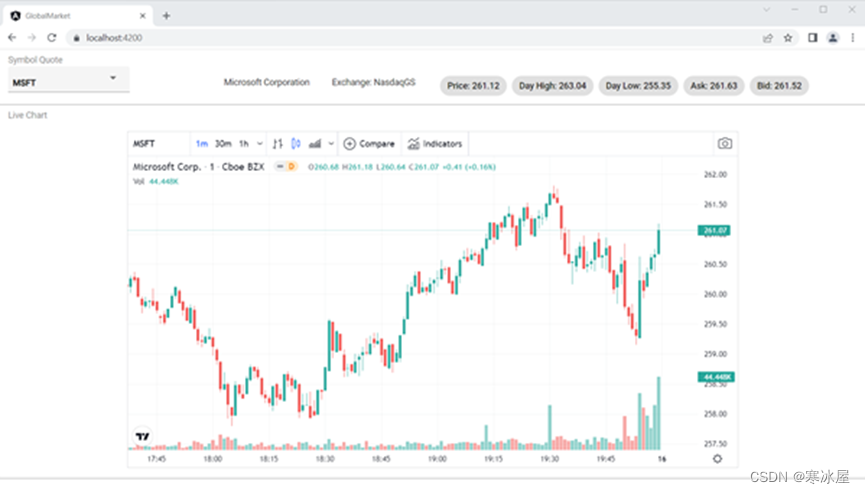The image size is (865, 494).
Task: Expand the chart style dropdown chevron
Action: [x=331, y=144]
